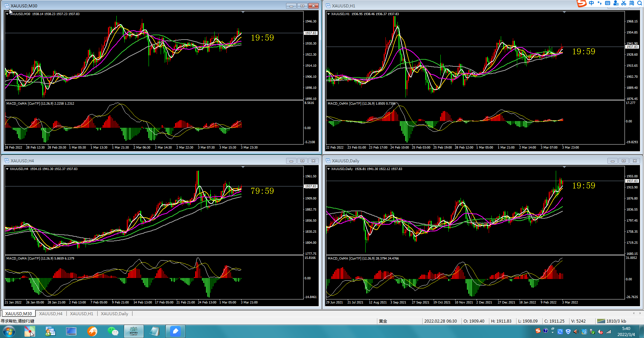Toggle Chinese punctuation mode in IME bar

point(599,3)
